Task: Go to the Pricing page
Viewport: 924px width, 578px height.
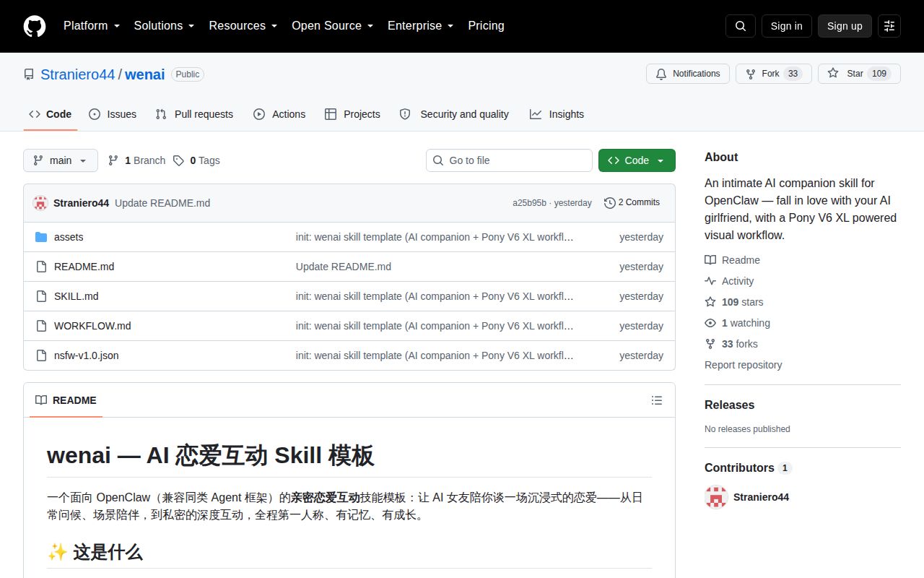Action: pyautogui.click(x=486, y=26)
